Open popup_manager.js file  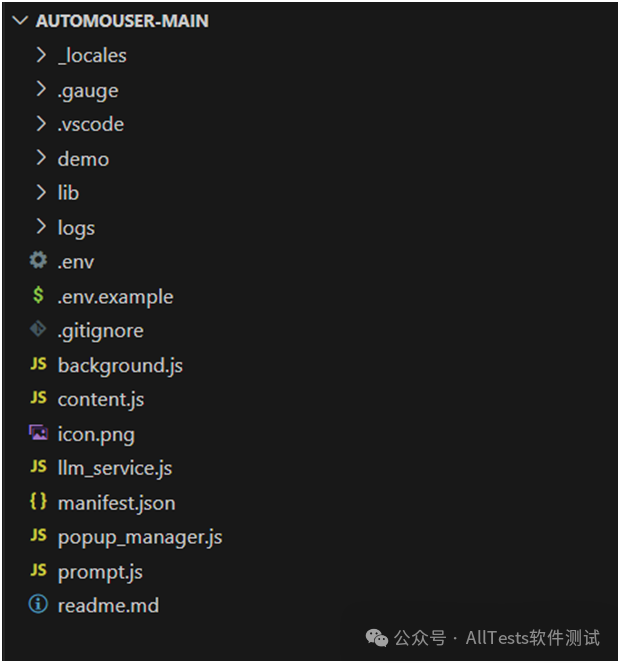click(140, 538)
